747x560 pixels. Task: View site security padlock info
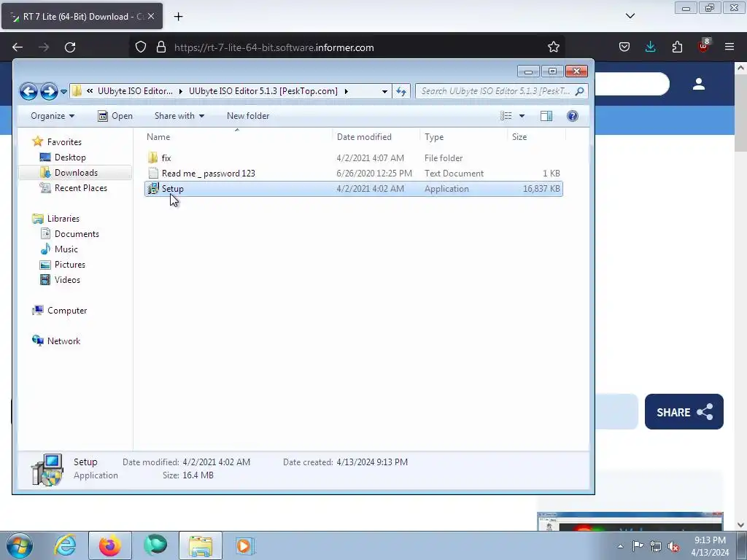161,47
